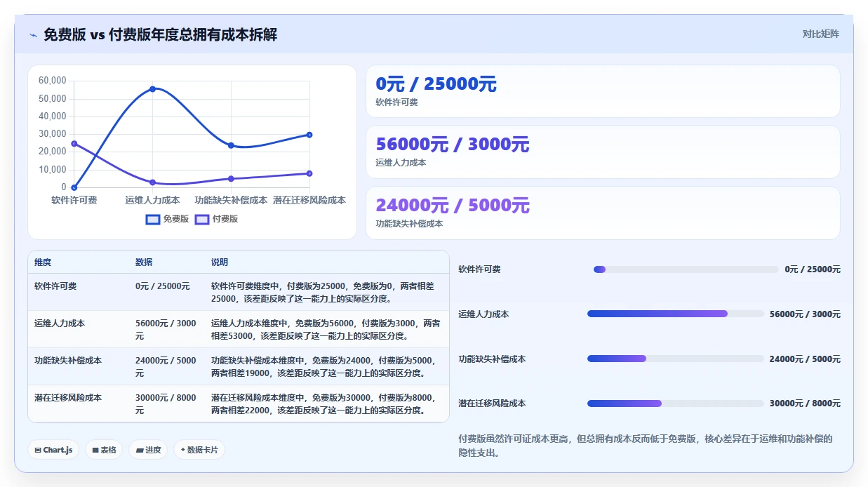Viewport: 868px width, 487px height.
Task: Toggle the 付费版 legend swatch in chart
Action: coord(202,219)
